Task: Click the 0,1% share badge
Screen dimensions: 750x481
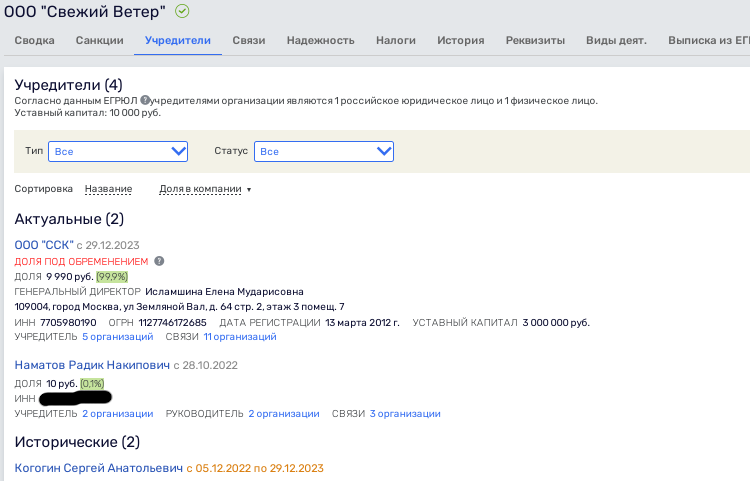Action: [92, 383]
